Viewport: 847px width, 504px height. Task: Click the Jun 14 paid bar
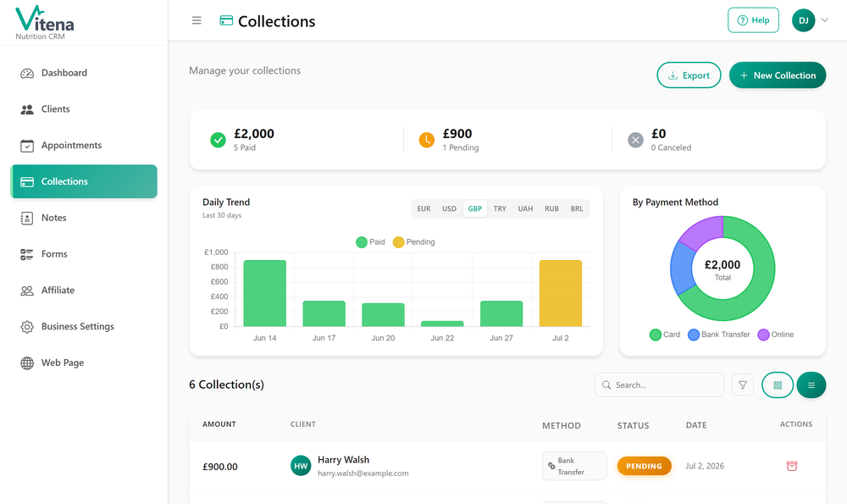[264, 293]
